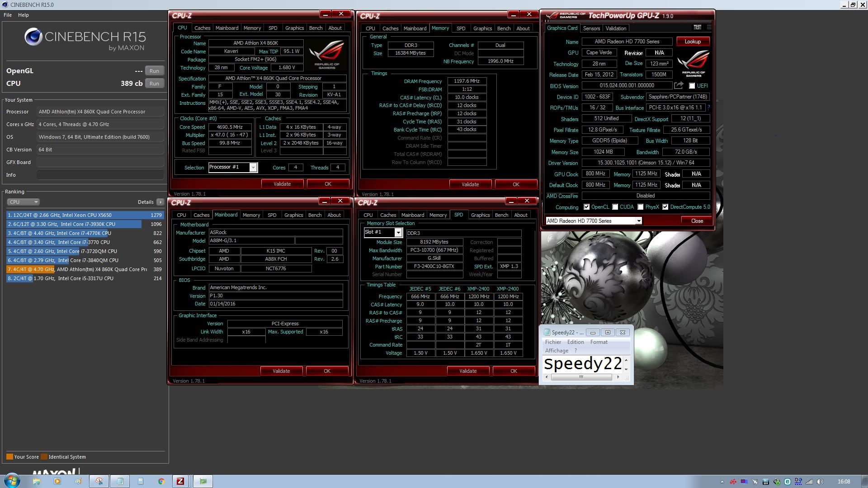Click the Bus Interface question mark icon
Image resolution: width=868 pixels, height=488 pixels.
[708, 108]
